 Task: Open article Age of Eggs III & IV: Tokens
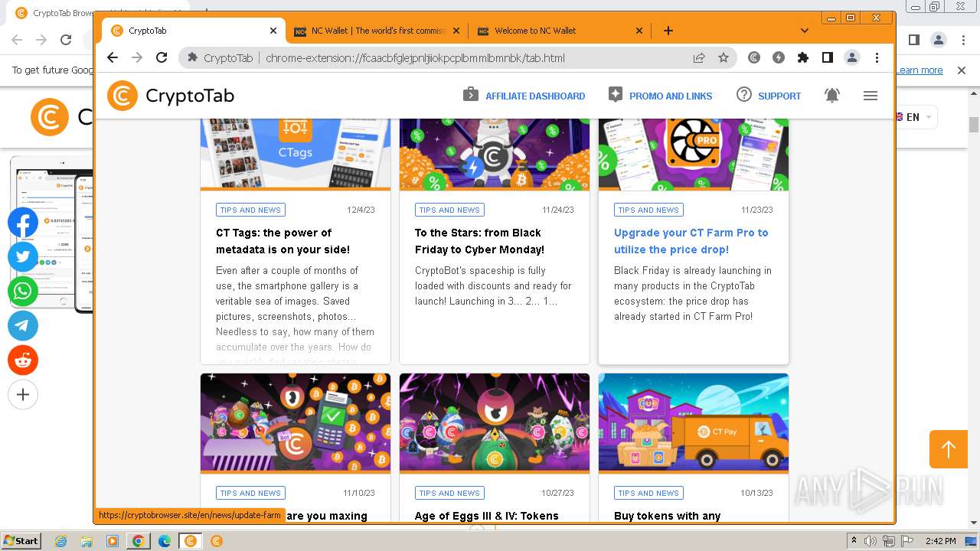pos(486,516)
